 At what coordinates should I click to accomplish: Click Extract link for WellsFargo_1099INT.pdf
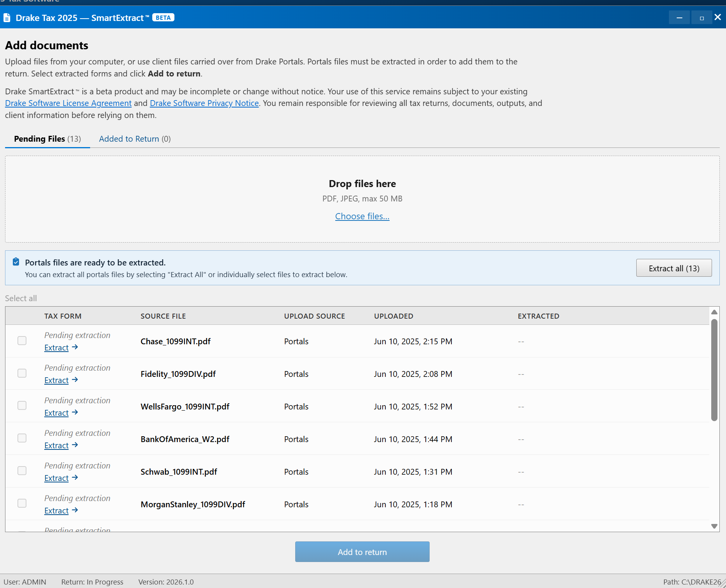56,413
